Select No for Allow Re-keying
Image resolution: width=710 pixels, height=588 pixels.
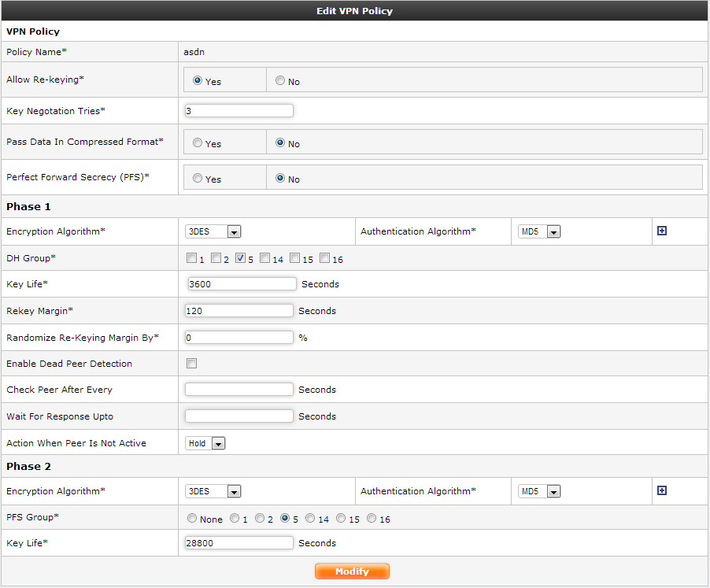(x=280, y=81)
